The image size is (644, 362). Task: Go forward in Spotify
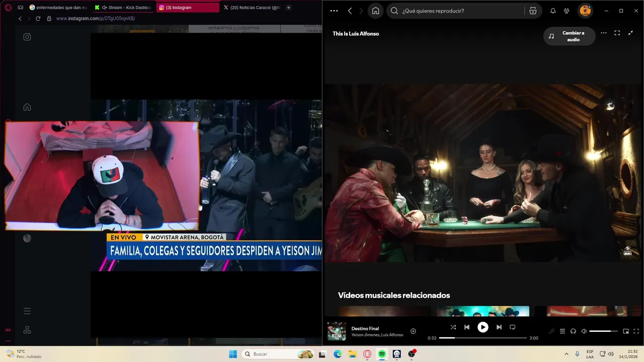tap(361, 11)
